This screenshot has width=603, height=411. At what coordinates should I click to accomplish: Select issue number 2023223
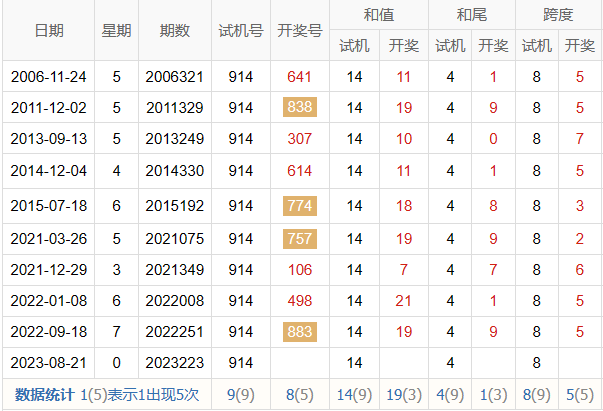[x=174, y=363]
